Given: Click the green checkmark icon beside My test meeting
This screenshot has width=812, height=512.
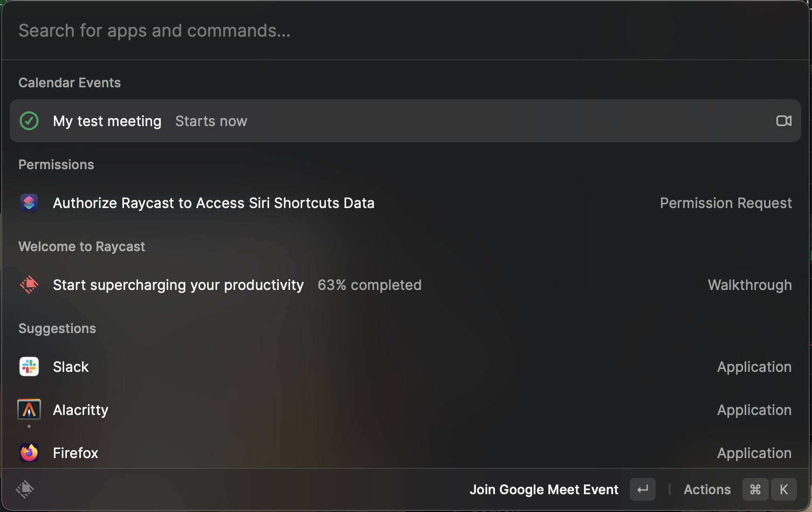Looking at the screenshot, I should click(29, 121).
